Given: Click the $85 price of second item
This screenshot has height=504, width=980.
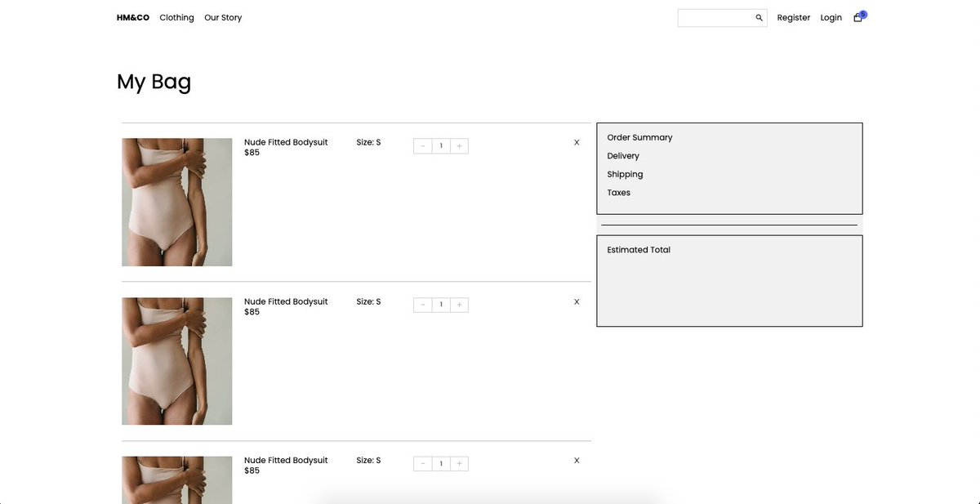Looking at the screenshot, I should (x=252, y=312).
